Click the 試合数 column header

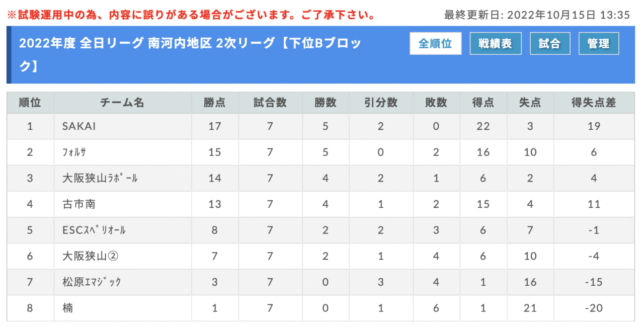pyautogui.click(x=270, y=103)
